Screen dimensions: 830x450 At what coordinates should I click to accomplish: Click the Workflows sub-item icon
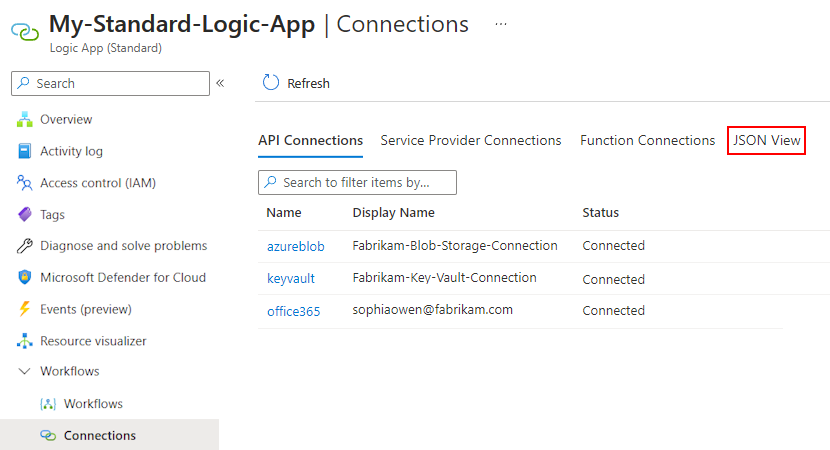(x=48, y=404)
